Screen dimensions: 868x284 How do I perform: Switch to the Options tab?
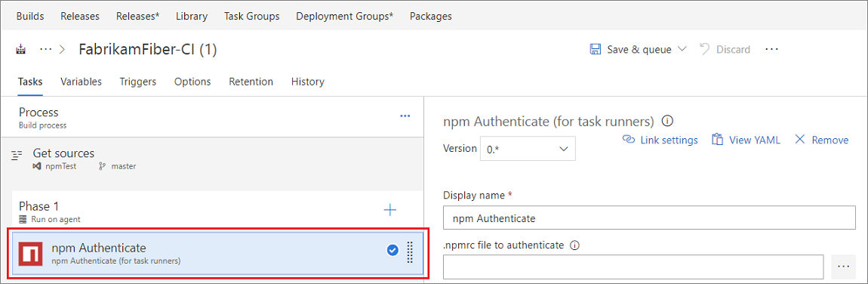192,82
